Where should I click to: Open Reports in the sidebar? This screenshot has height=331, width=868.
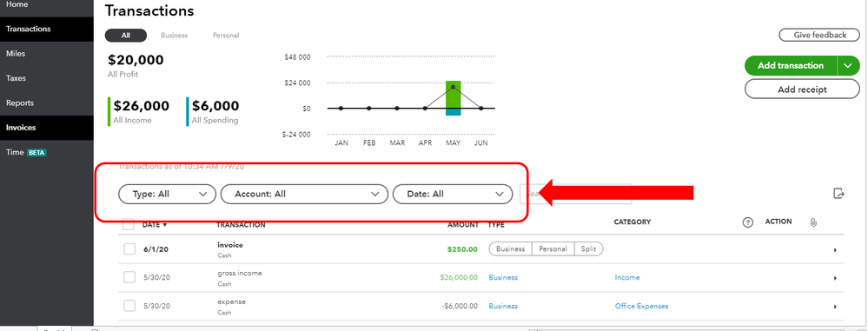(47, 103)
